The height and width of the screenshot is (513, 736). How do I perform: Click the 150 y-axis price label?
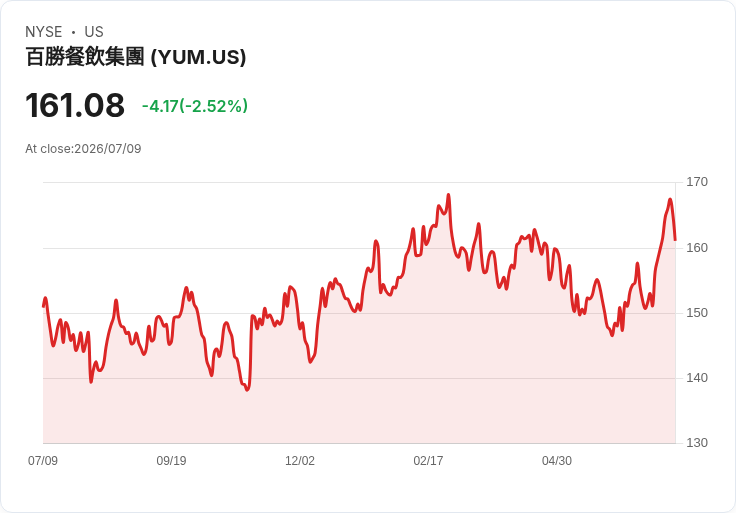click(697, 313)
